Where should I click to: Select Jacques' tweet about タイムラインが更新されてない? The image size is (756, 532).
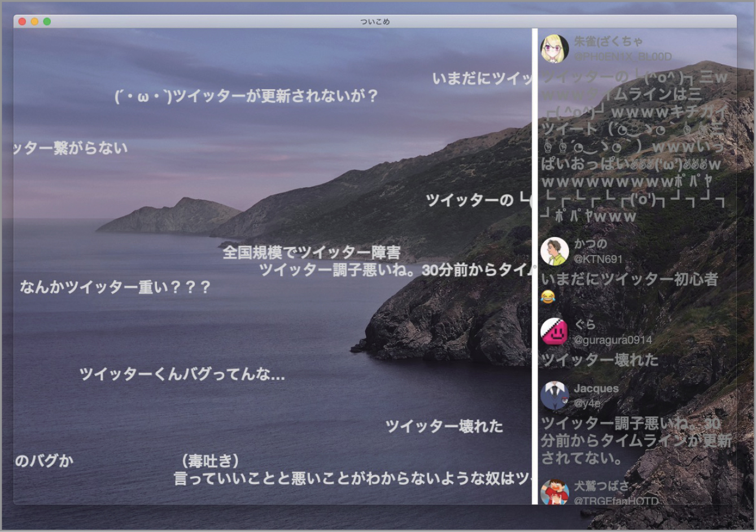coord(636,441)
